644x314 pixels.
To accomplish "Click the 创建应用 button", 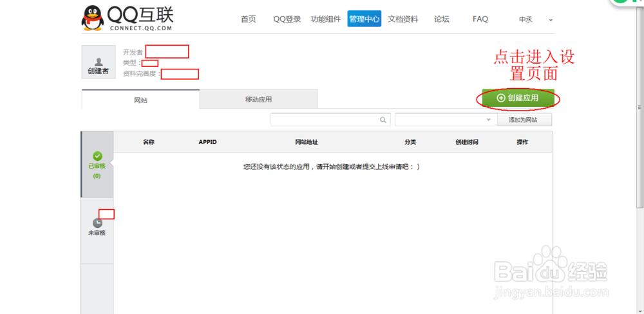I will 518,98.
